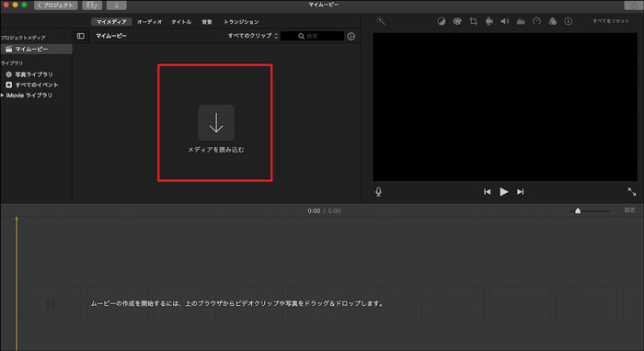Open the noise reduction equalizer tool
The height and width of the screenshot is (351, 644).
coord(521,21)
